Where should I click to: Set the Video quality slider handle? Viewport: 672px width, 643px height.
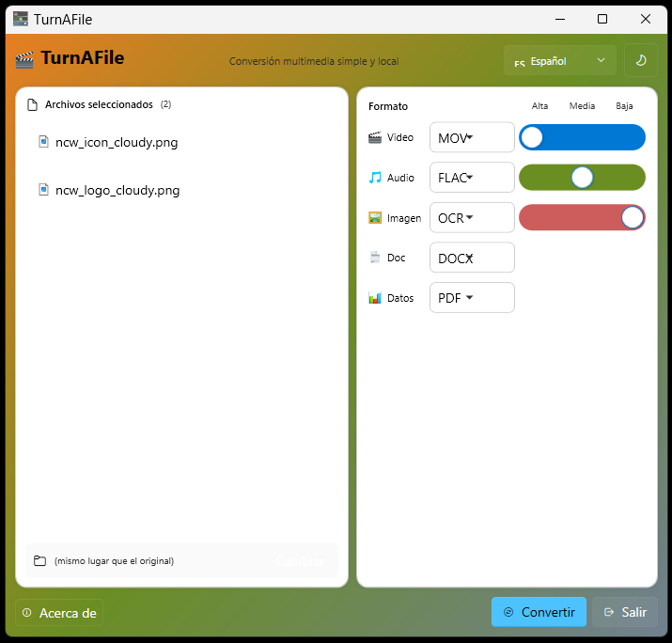(532, 137)
